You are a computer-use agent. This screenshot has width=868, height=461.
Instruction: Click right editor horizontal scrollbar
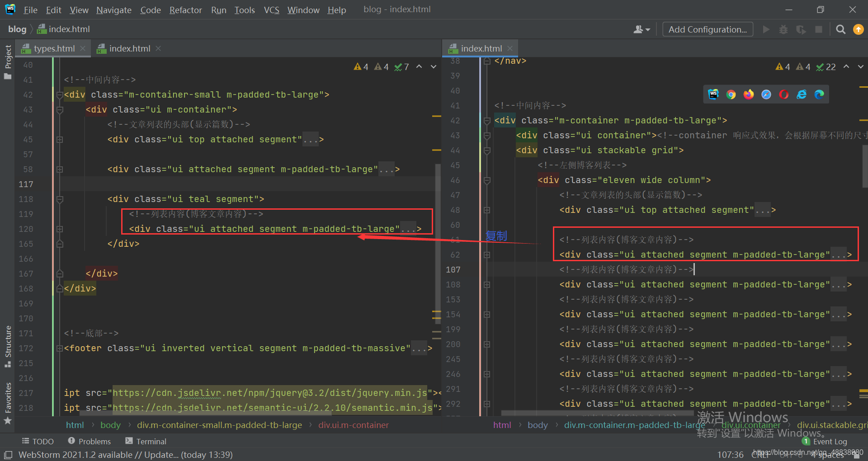point(597,414)
